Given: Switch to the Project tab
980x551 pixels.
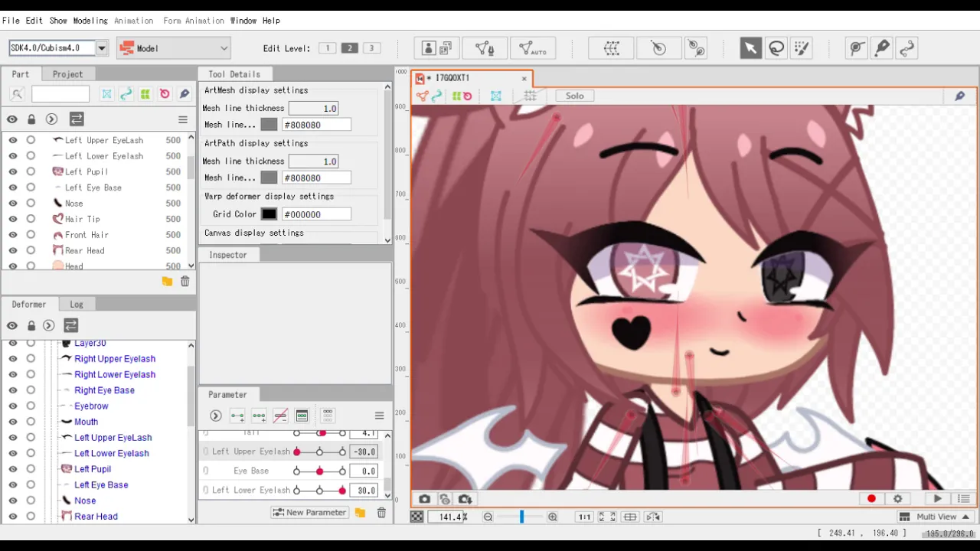Looking at the screenshot, I should coord(67,74).
